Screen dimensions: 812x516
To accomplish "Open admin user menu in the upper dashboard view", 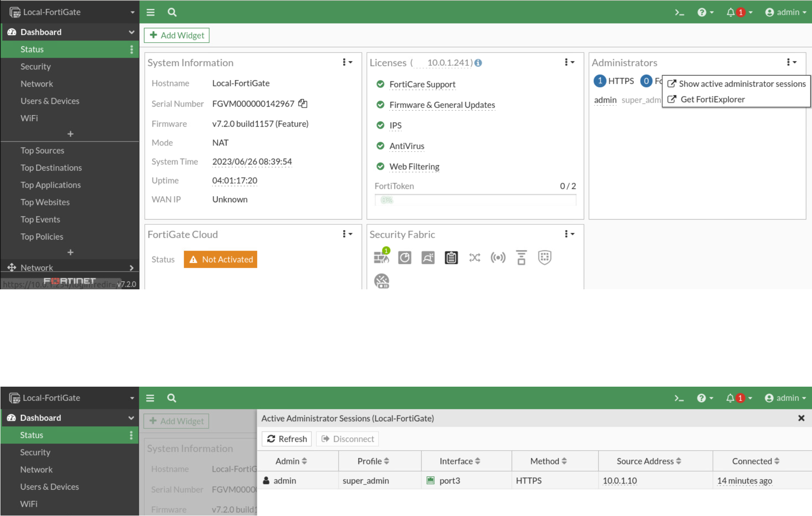I will coord(786,12).
